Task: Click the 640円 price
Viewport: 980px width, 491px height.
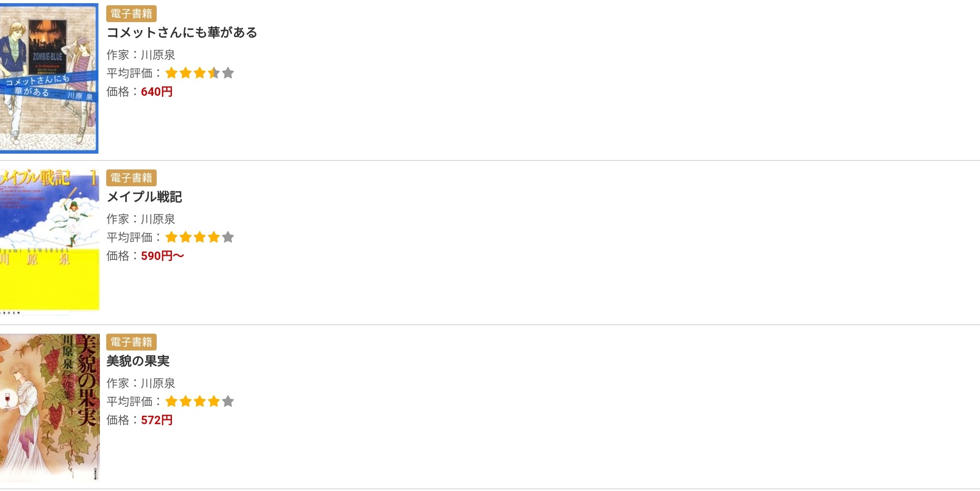Action: coord(157,92)
